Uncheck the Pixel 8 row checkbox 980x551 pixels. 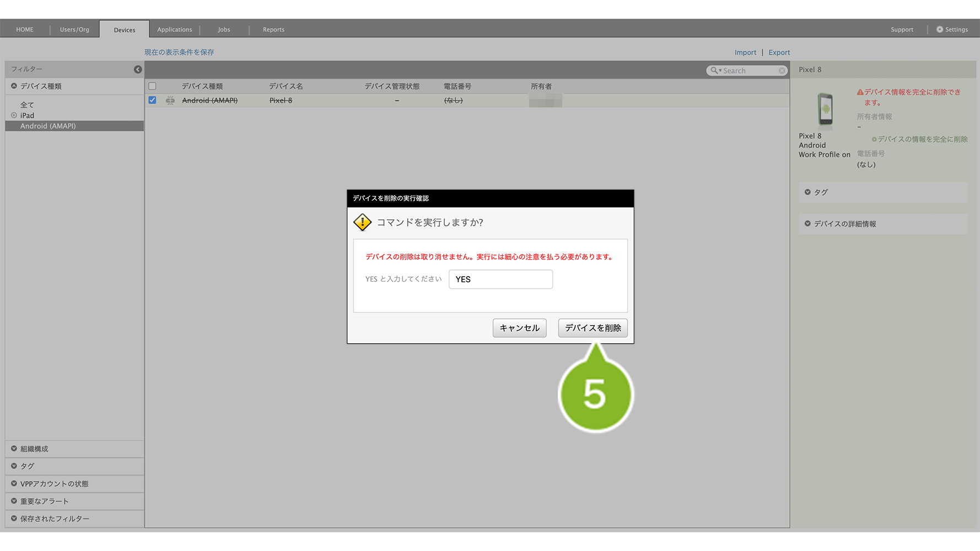[x=152, y=100]
